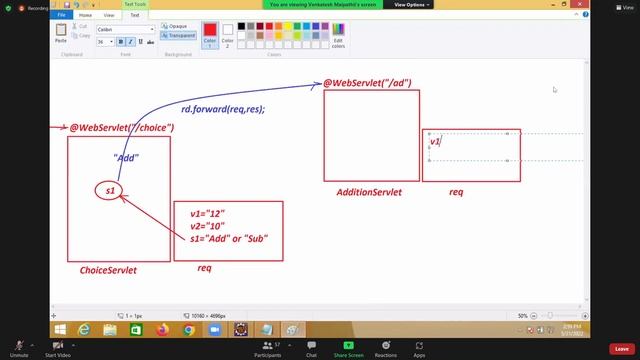Click the Share Screen button
640x360 pixels.
point(349,349)
